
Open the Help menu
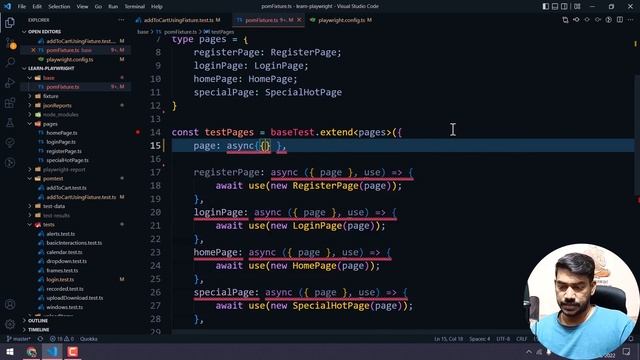(157, 7)
